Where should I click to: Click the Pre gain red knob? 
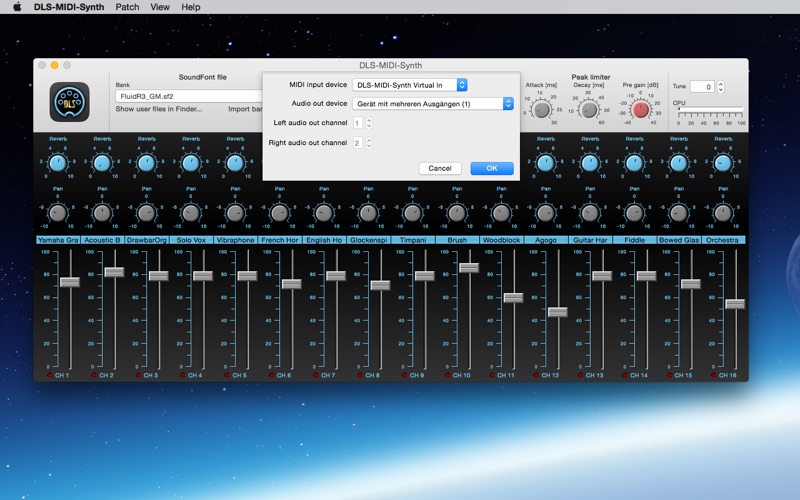(x=641, y=109)
